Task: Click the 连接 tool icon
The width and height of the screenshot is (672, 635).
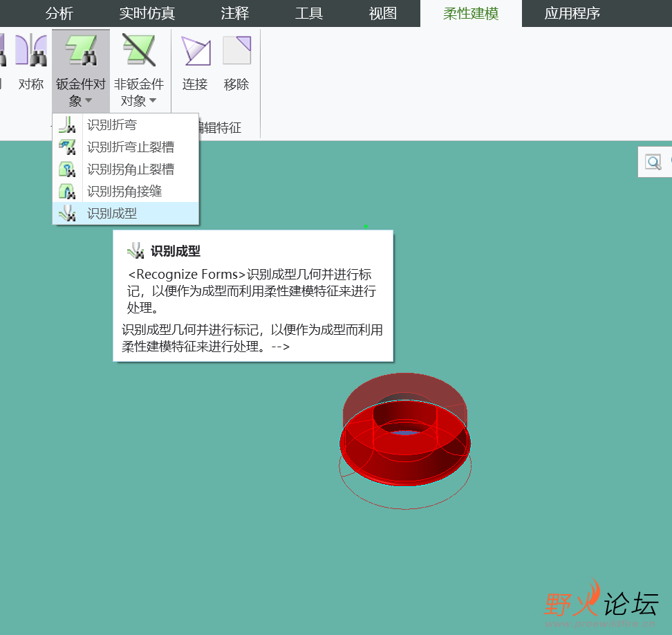Action: (196, 50)
